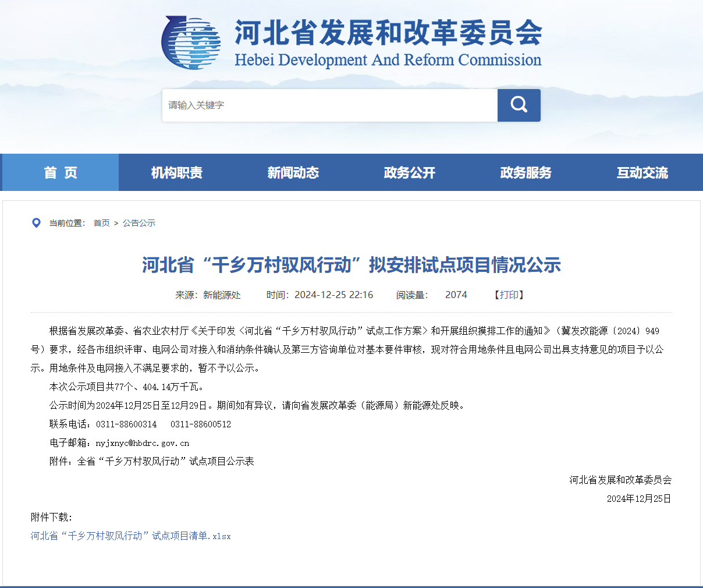
Task: Click the read count 2074
Action: 456,295
